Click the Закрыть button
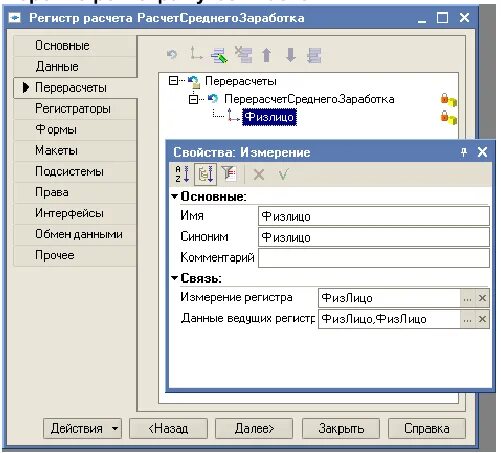501x453 pixels. 341,428
